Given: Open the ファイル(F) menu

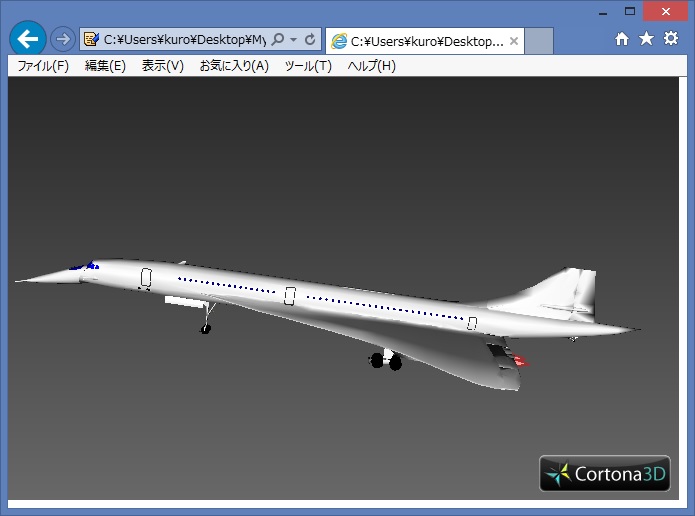Looking at the screenshot, I should click(x=43, y=66).
